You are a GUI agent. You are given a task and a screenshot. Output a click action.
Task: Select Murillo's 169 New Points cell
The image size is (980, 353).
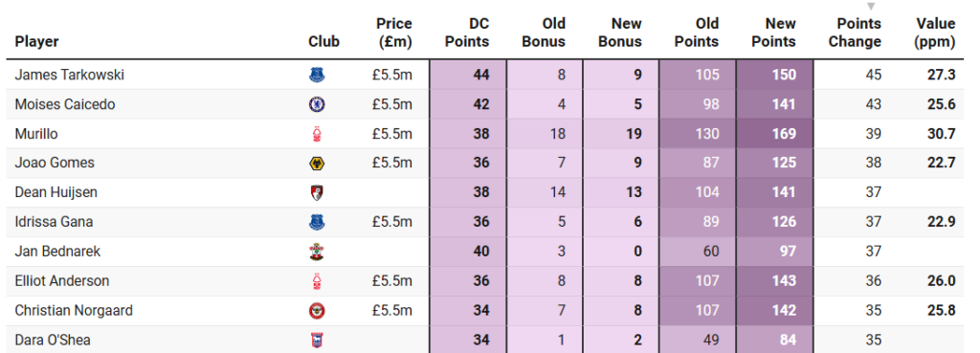(x=775, y=134)
